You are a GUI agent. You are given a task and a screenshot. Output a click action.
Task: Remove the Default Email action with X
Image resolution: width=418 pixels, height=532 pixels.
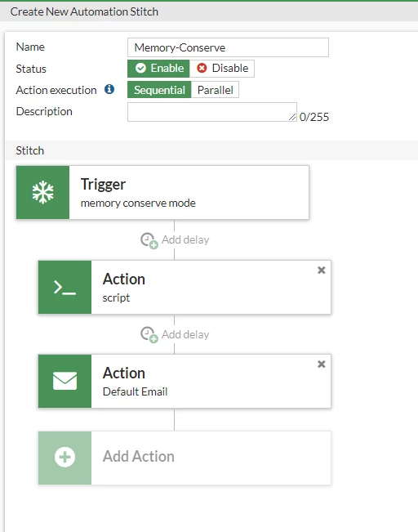click(322, 364)
